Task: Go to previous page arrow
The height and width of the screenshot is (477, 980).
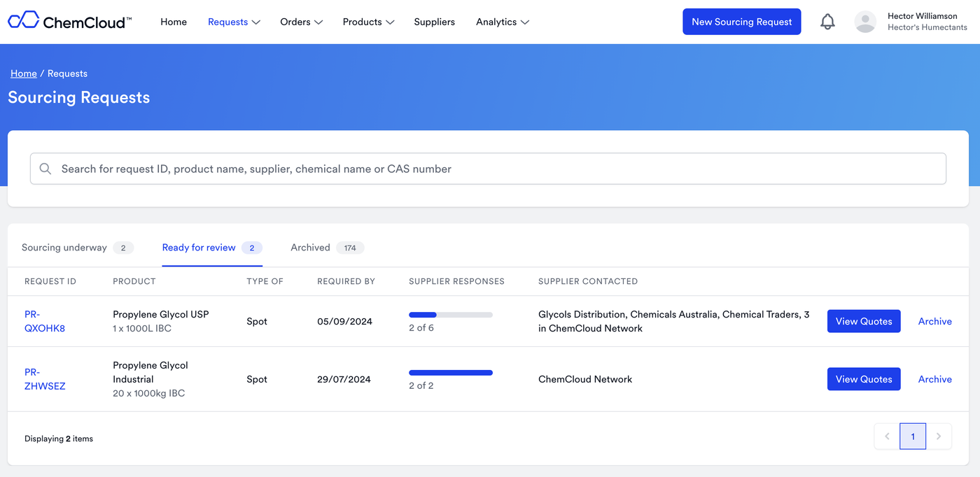Action: (x=887, y=436)
